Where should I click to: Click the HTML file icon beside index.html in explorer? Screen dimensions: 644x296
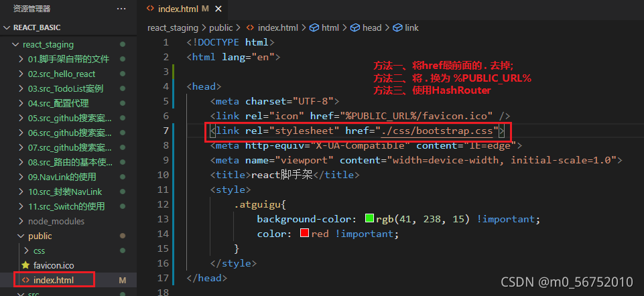click(x=25, y=280)
